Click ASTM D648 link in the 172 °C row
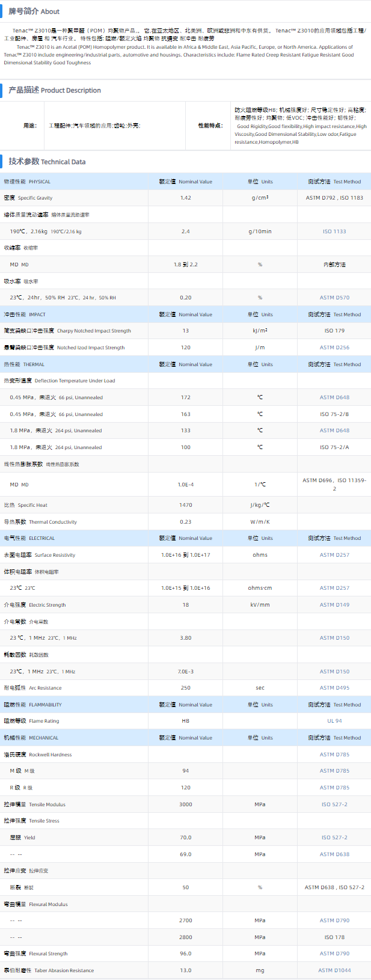 [334, 397]
